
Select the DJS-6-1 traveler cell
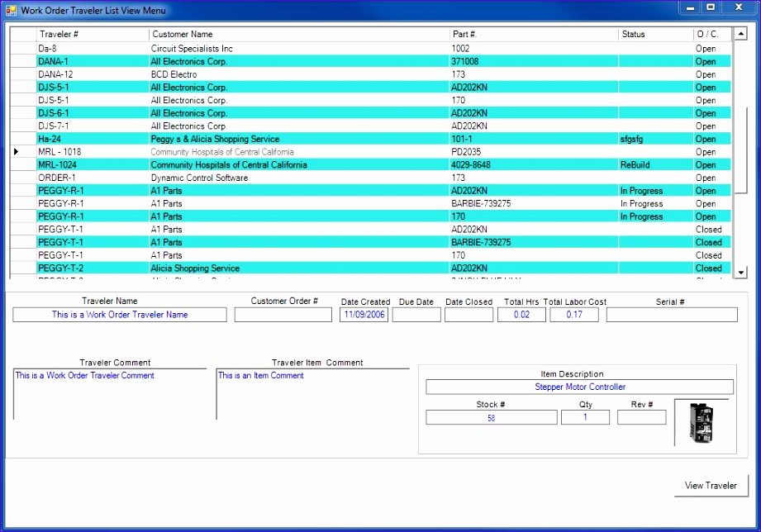click(x=93, y=113)
